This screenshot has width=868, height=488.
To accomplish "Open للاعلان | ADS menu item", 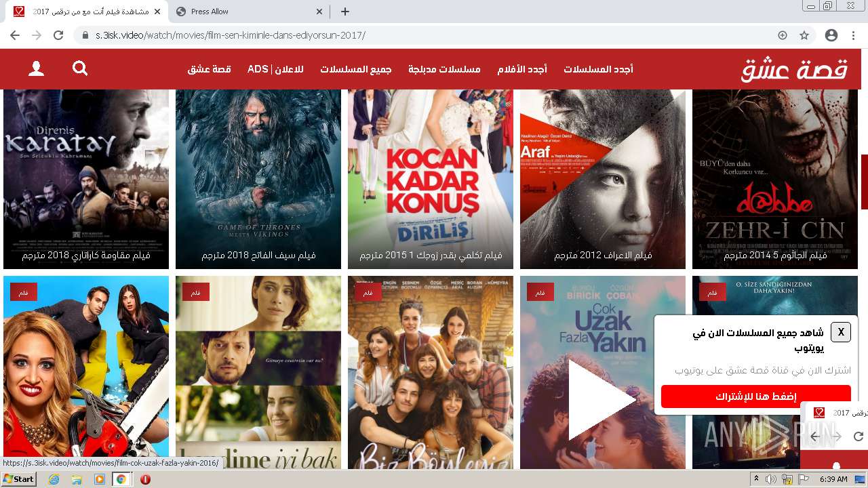I will 275,69.
